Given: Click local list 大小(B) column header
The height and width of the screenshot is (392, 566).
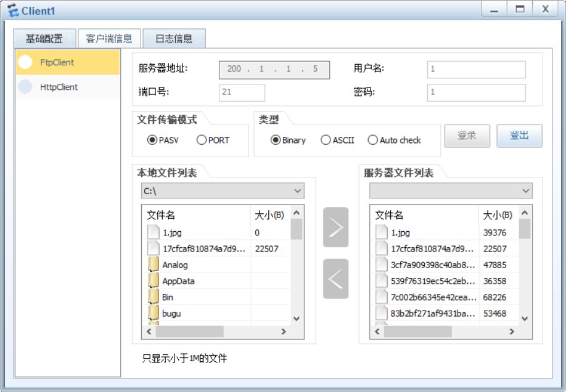Looking at the screenshot, I should (x=271, y=215).
